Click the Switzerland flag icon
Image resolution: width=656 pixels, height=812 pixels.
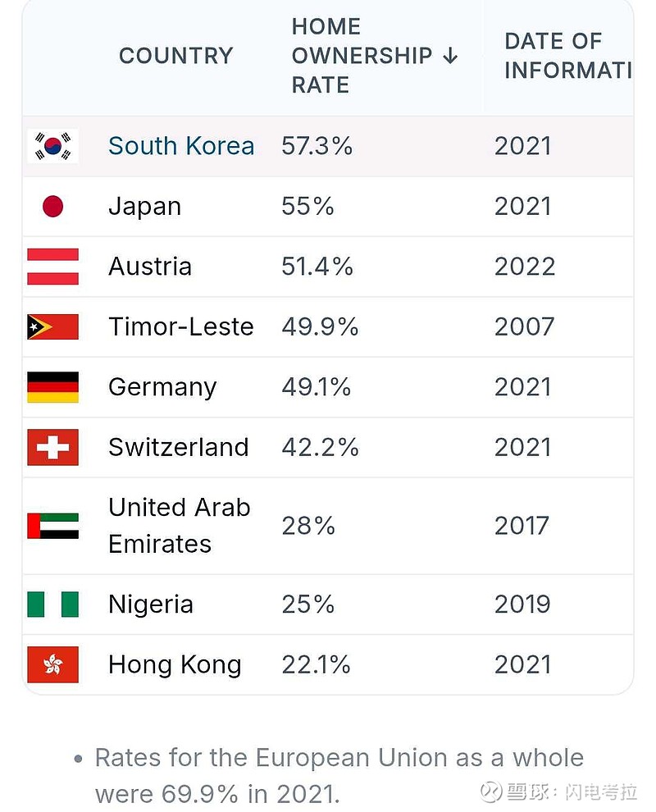(52, 447)
